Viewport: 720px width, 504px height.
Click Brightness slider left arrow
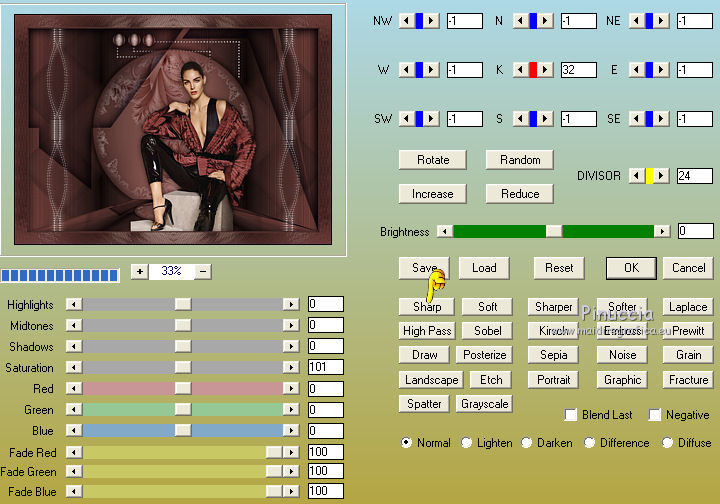point(444,231)
